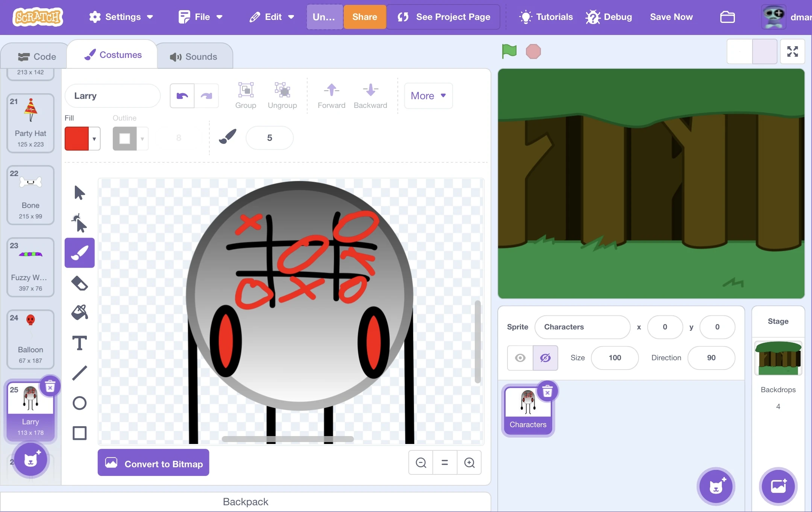Select the Brush tool

coord(79,253)
